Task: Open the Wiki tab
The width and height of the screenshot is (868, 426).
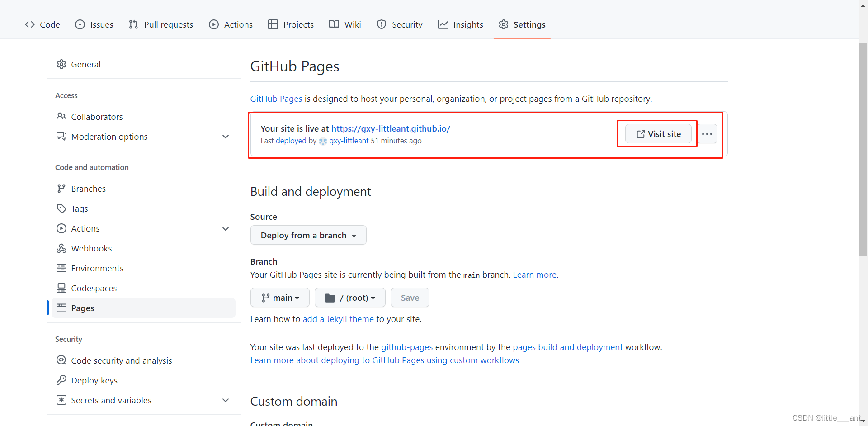Action: point(345,24)
